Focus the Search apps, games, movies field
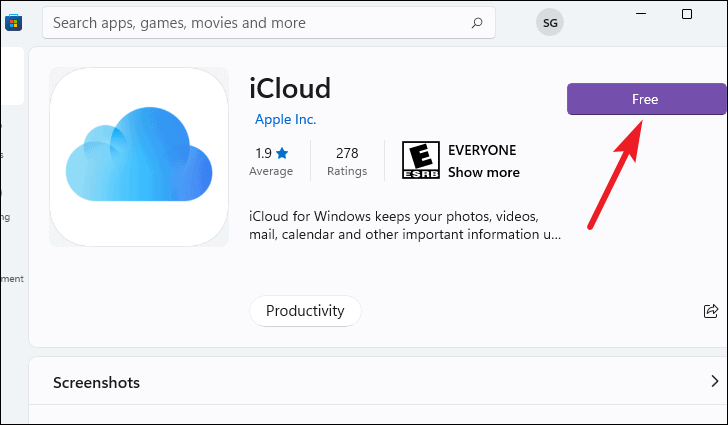 tap(269, 23)
